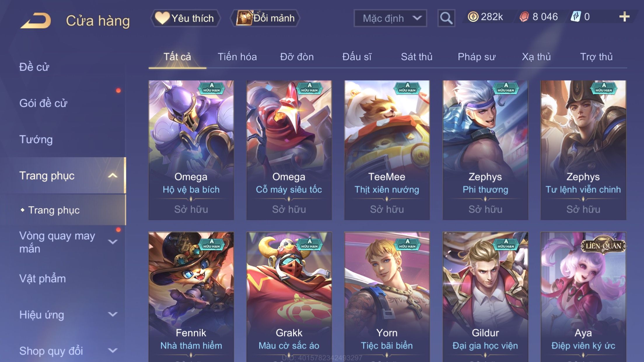
Task: Select the Sát thủ tab
Action: [x=416, y=57]
